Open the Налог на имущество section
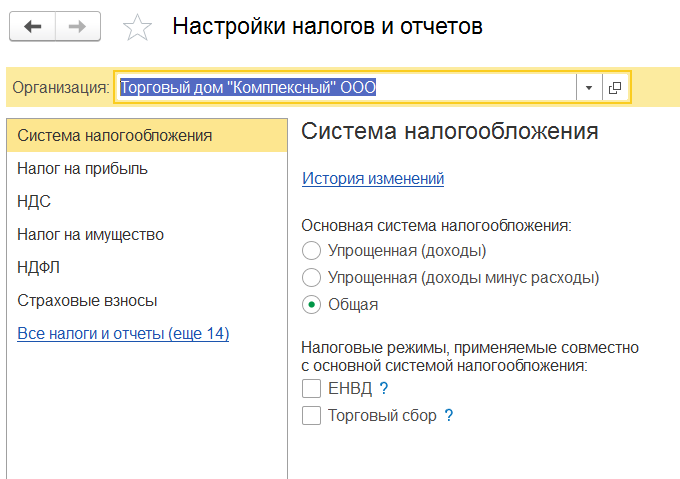 pos(90,234)
